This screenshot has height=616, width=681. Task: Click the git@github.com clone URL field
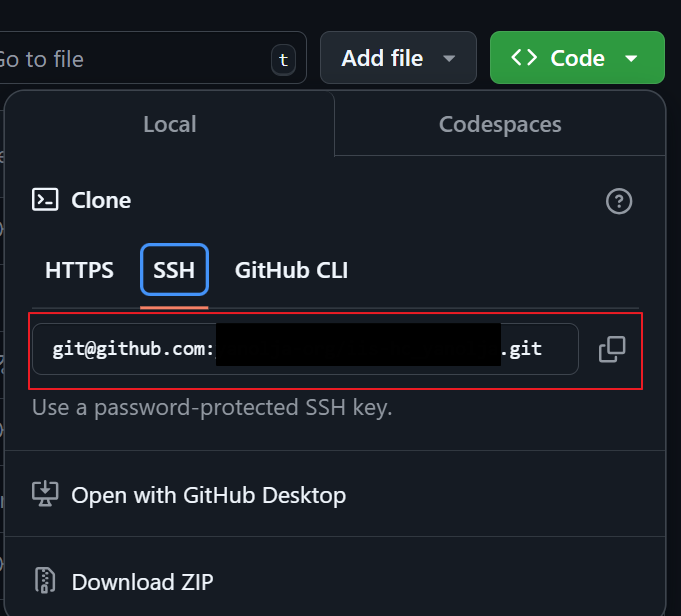pos(305,349)
